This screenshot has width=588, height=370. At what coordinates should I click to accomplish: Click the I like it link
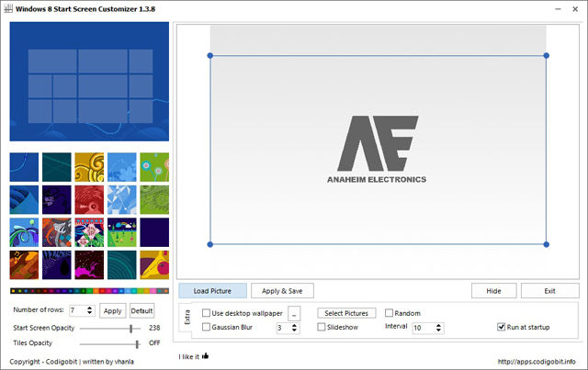coord(189,357)
